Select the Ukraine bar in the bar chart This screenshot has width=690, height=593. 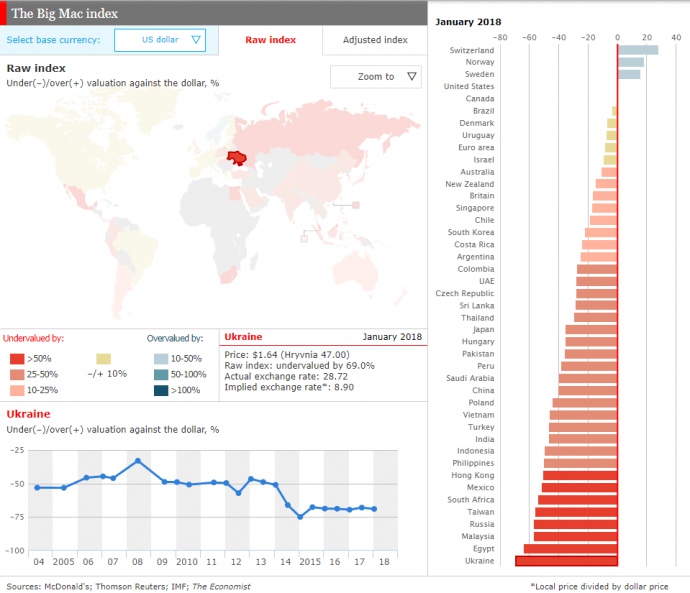coord(566,561)
